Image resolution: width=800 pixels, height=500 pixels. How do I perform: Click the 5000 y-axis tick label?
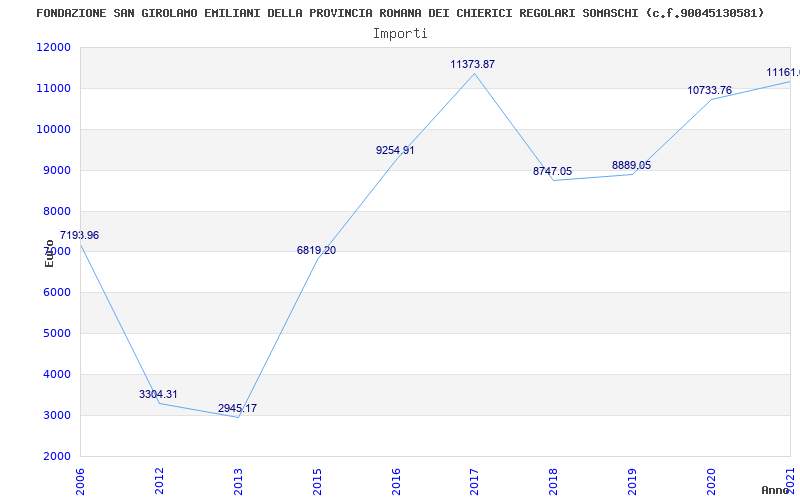[x=56, y=334]
